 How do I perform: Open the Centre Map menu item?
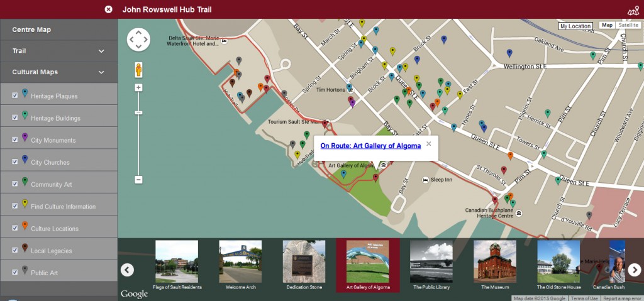[x=58, y=30]
